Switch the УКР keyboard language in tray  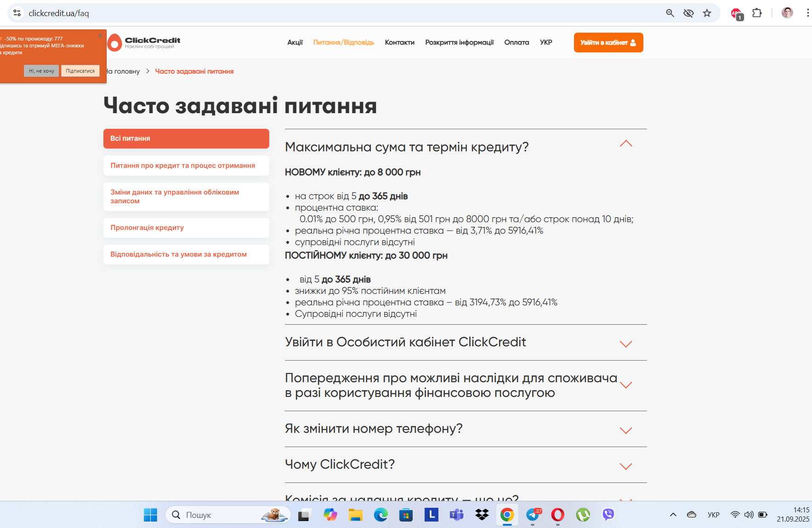(x=714, y=515)
